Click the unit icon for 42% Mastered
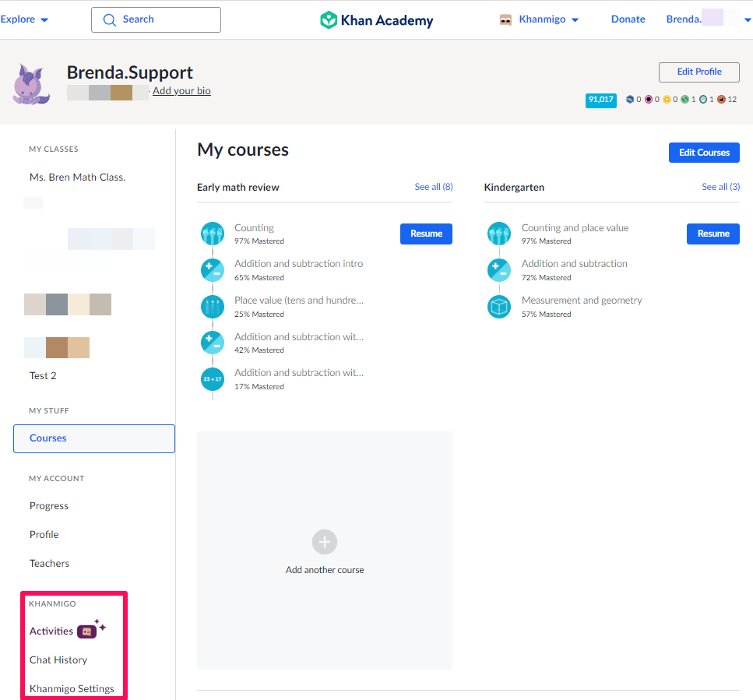The width and height of the screenshot is (753, 700). (213, 343)
